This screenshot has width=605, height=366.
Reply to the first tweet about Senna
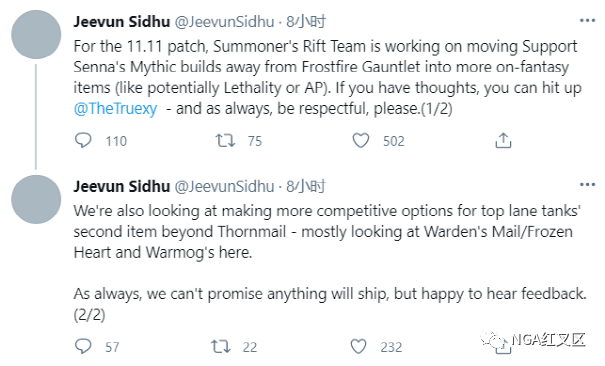click(83, 141)
